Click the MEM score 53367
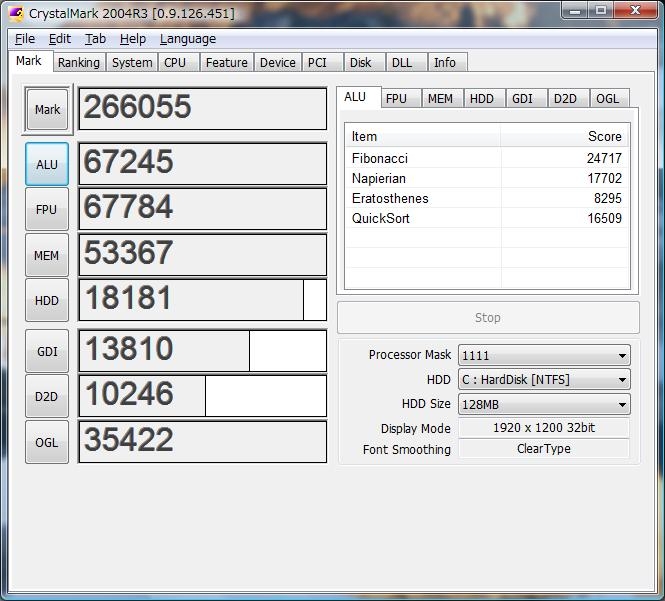665x601 pixels. pyautogui.click(x=203, y=254)
